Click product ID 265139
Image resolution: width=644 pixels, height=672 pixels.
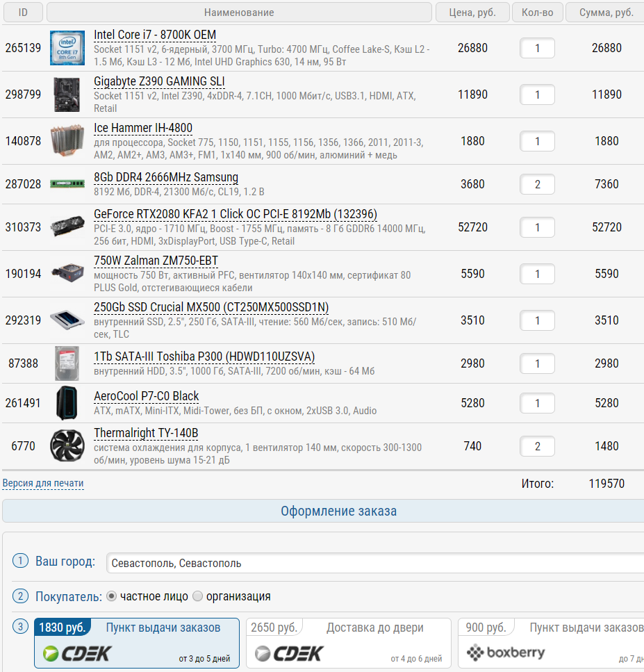tap(23, 48)
